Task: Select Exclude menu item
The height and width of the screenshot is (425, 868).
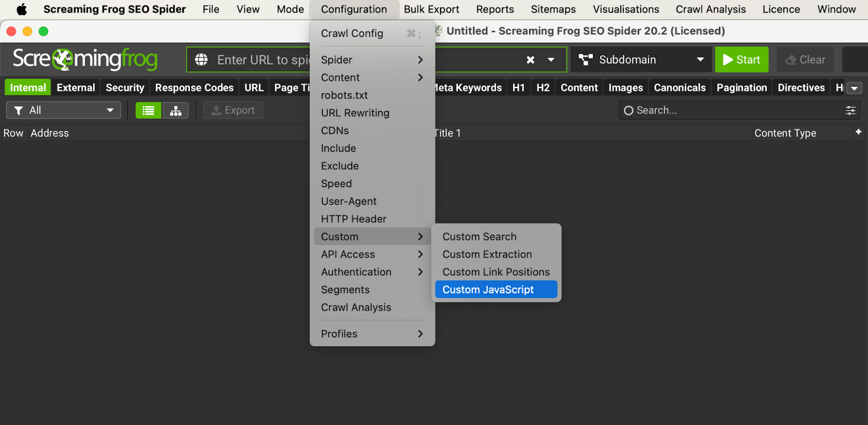Action: [372, 166]
